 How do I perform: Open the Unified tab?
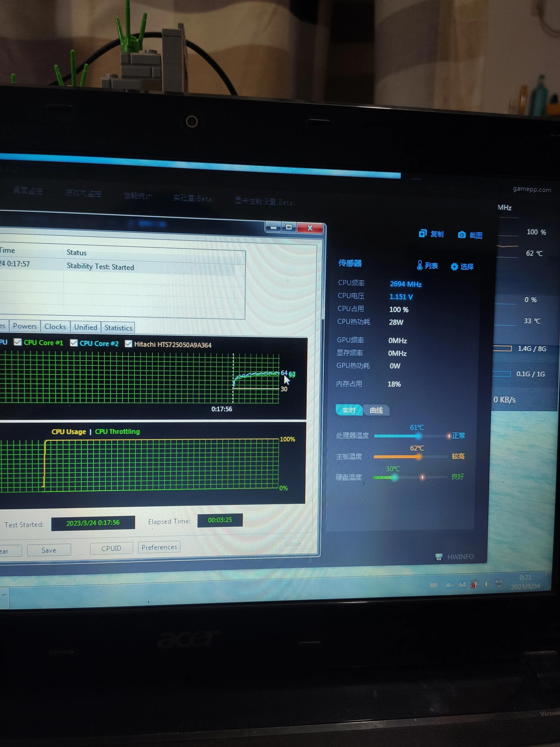(x=85, y=327)
